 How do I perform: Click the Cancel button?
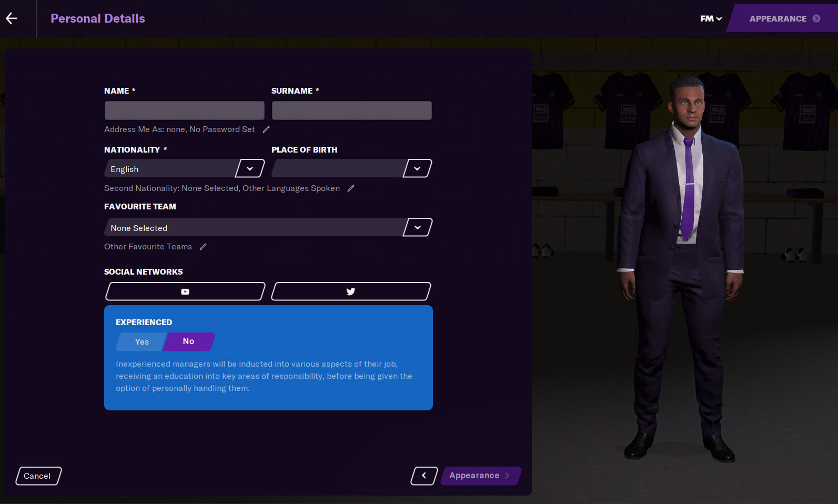(x=38, y=476)
